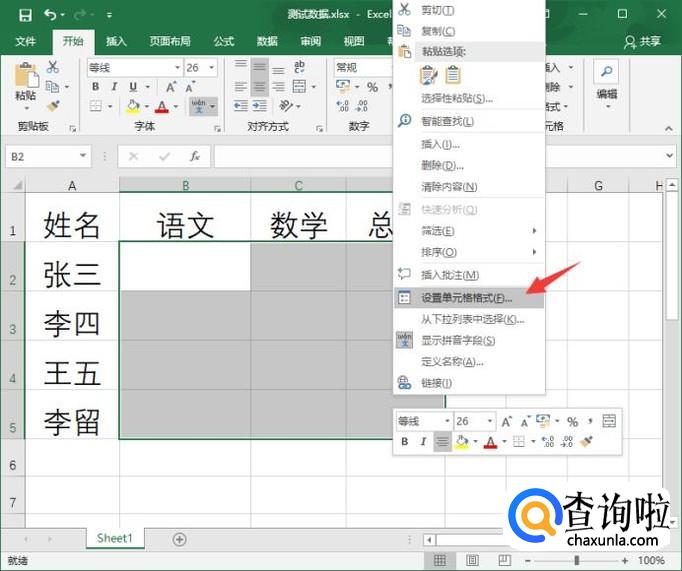Open the 插入 ribbon tab
This screenshot has width=682, height=571.
pyautogui.click(x=116, y=41)
